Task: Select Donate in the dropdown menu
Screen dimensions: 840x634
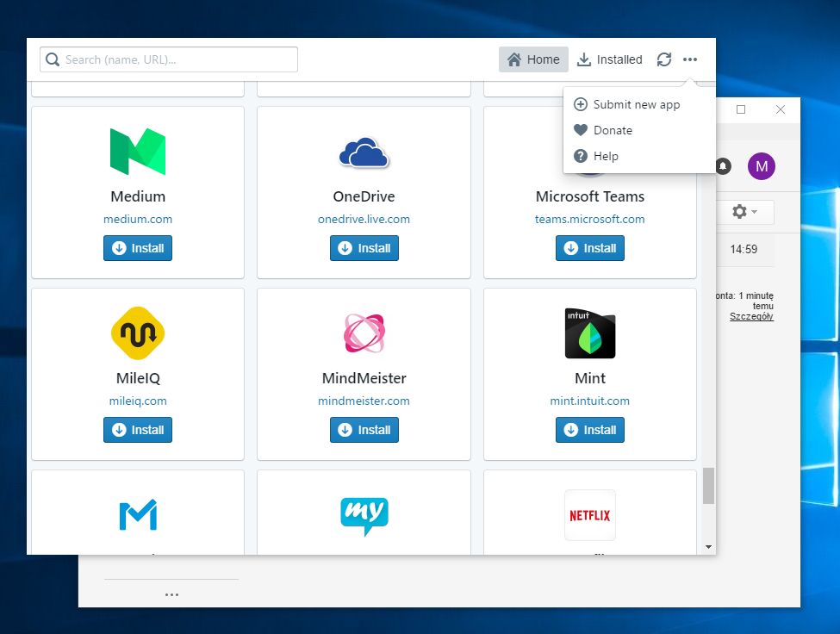Action: (639, 130)
